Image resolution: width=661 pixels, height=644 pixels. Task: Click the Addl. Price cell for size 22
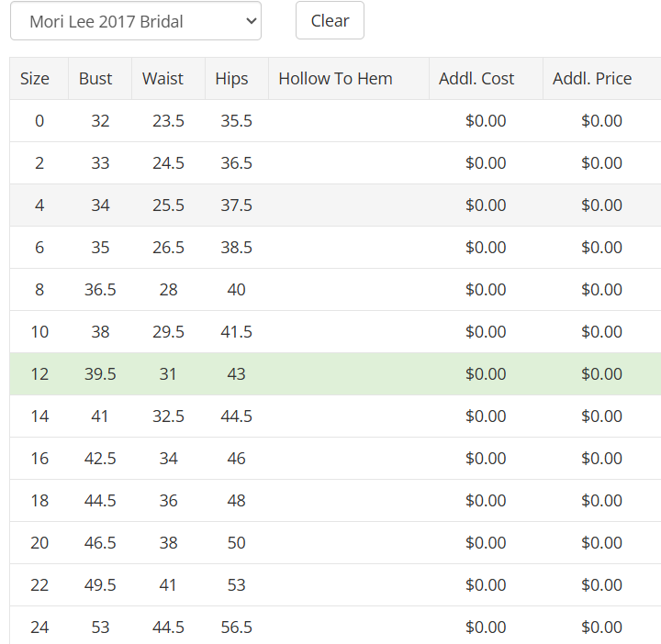click(601, 585)
